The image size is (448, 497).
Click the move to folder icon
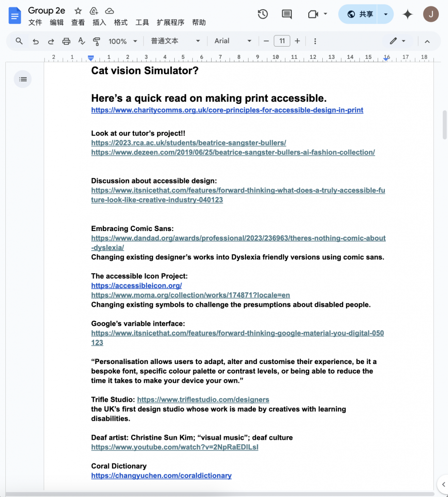pos(94,11)
